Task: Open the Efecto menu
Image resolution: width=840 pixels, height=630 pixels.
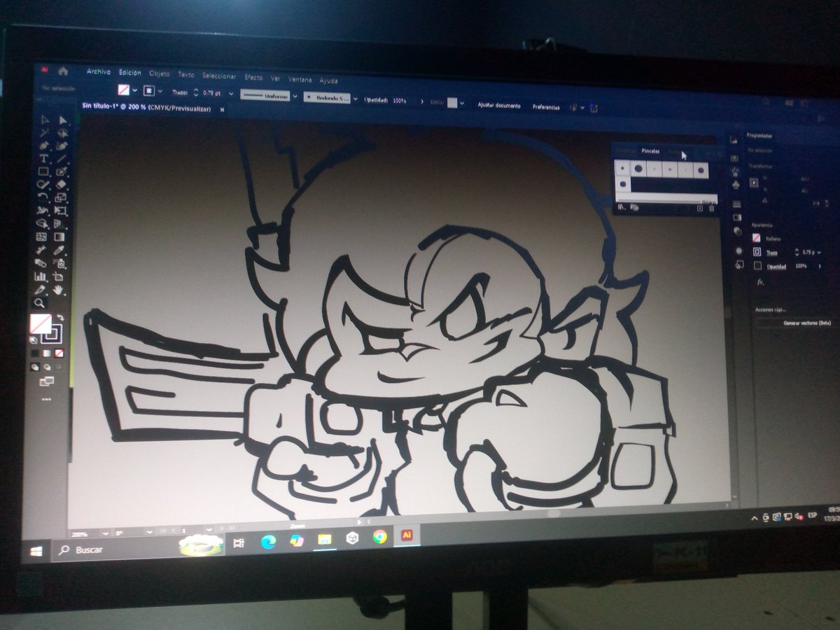Action: pyautogui.click(x=253, y=77)
